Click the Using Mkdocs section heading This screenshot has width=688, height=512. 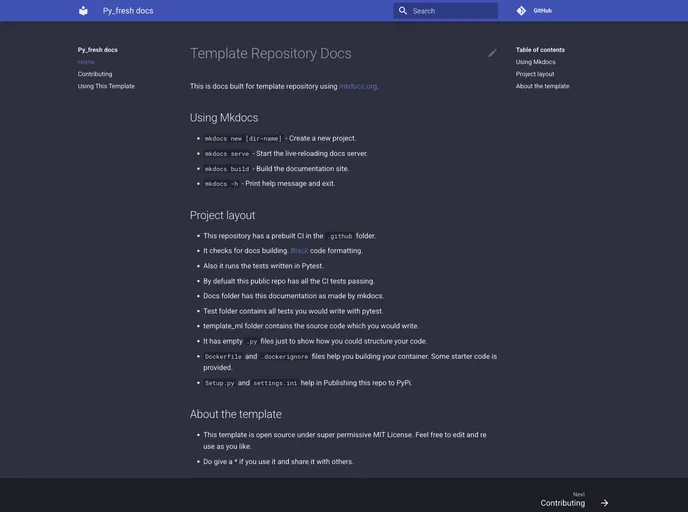(x=224, y=118)
